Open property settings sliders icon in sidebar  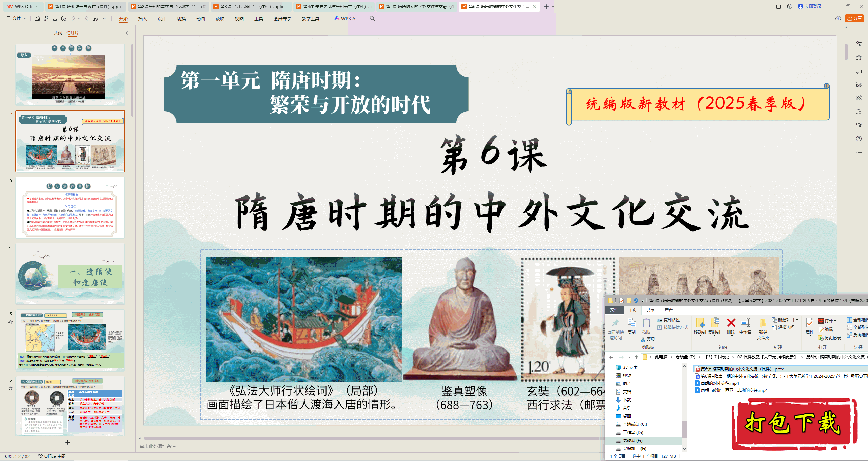click(859, 44)
